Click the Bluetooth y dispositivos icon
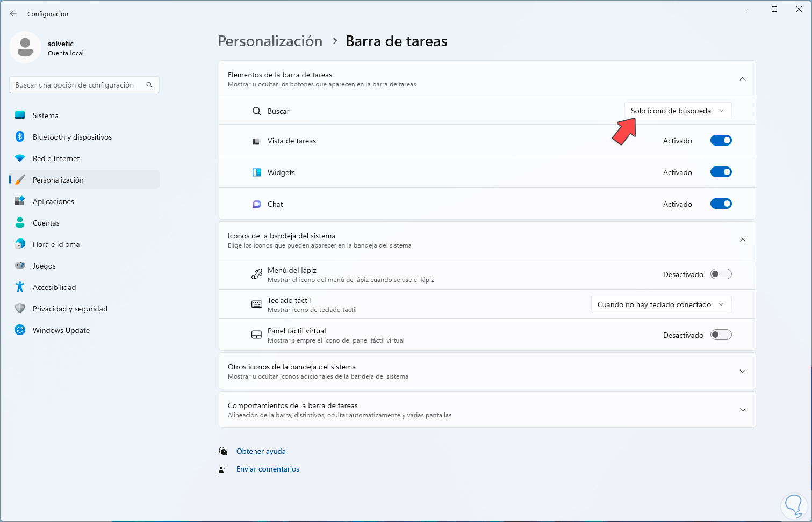 [x=20, y=137]
